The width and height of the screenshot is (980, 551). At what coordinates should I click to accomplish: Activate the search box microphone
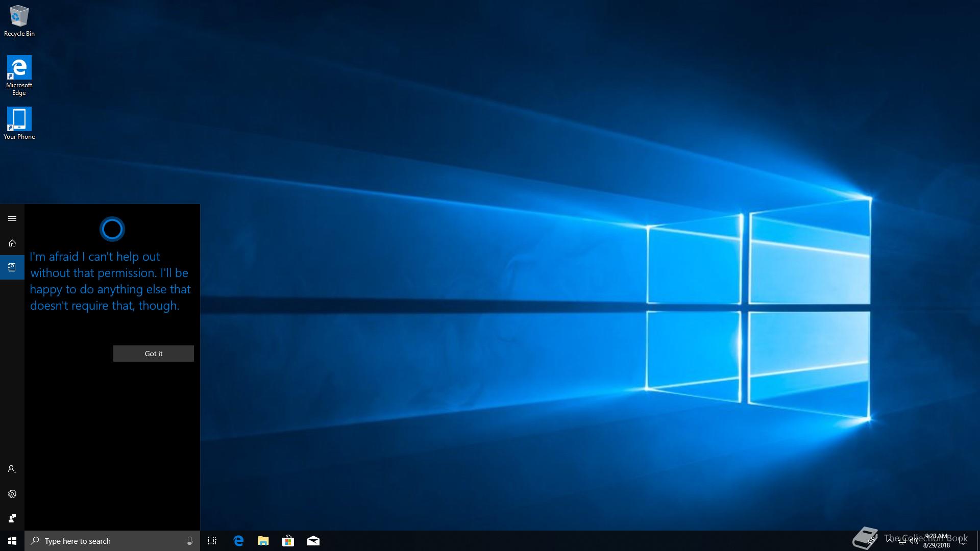click(189, 541)
